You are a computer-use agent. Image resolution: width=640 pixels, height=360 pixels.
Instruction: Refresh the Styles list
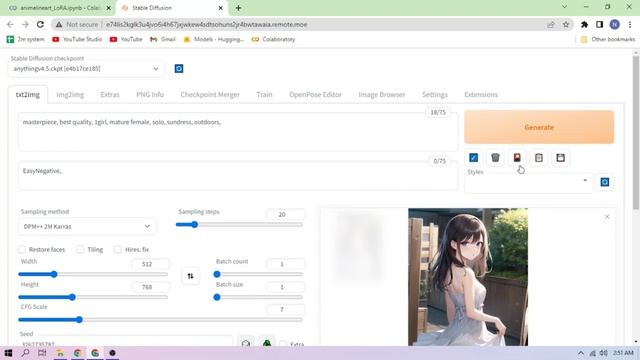click(605, 182)
